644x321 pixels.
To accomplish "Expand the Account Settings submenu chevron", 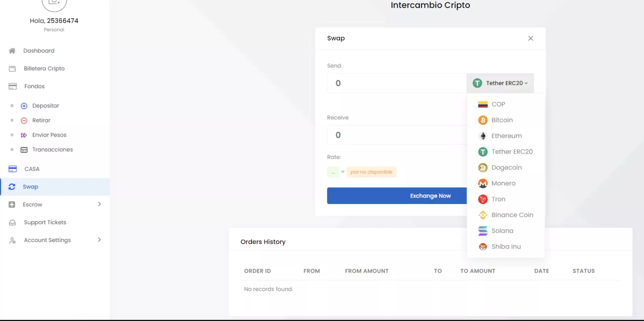I will click(x=99, y=240).
